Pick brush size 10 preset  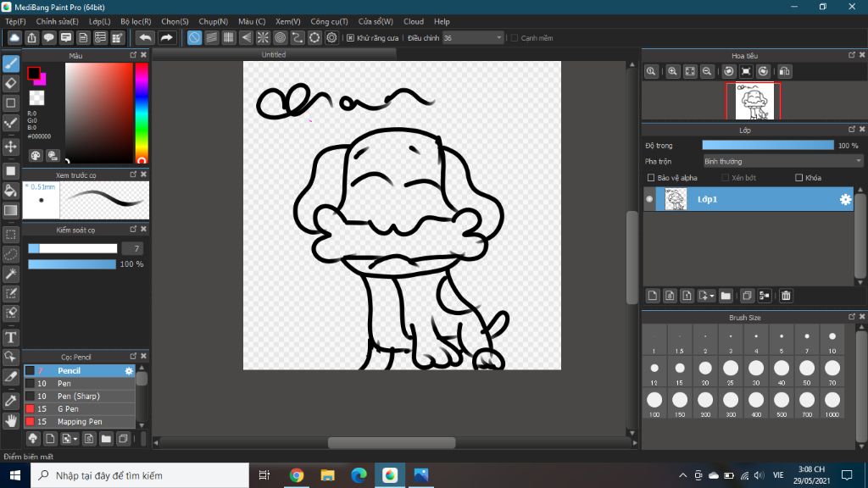[x=832, y=341]
